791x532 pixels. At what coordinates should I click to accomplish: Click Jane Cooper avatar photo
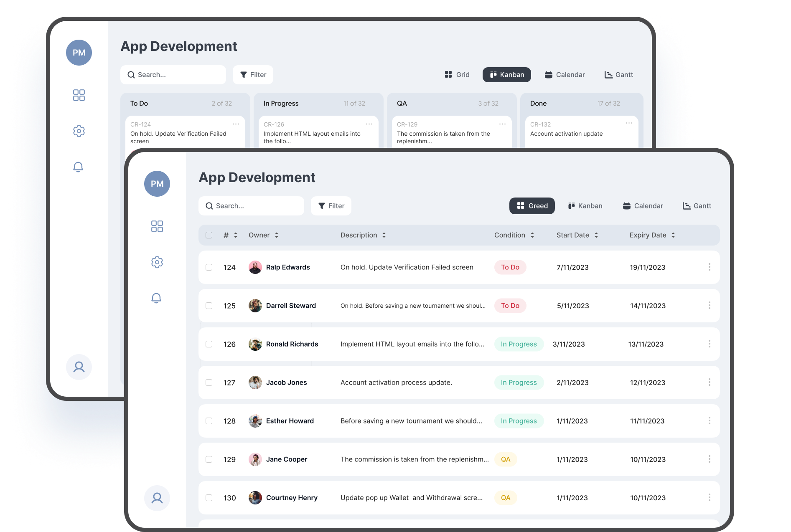(x=255, y=459)
